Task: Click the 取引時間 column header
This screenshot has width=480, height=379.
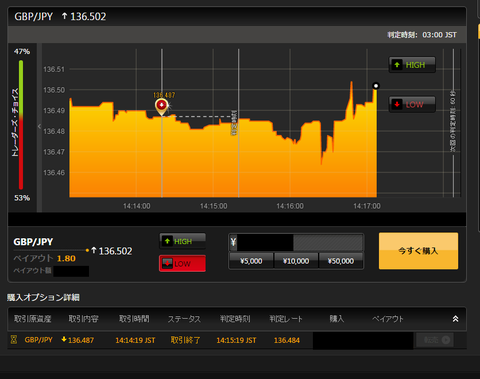Action: click(134, 319)
